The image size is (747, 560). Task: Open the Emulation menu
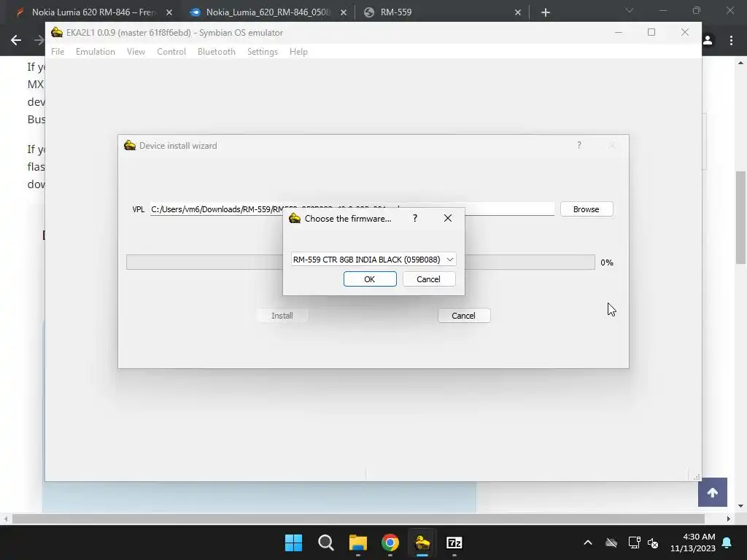(96, 52)
